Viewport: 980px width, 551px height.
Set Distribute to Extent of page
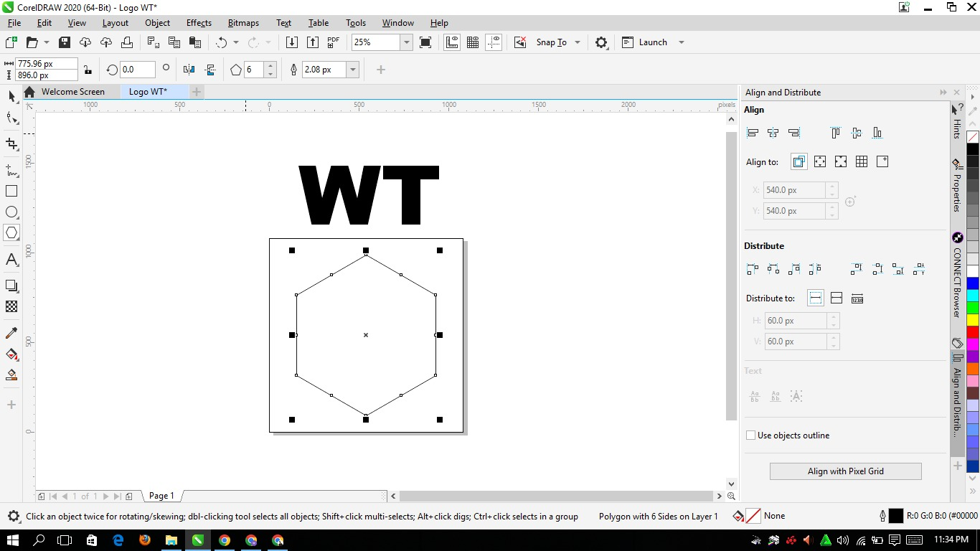pyautogui.click(x=837, y=298)
